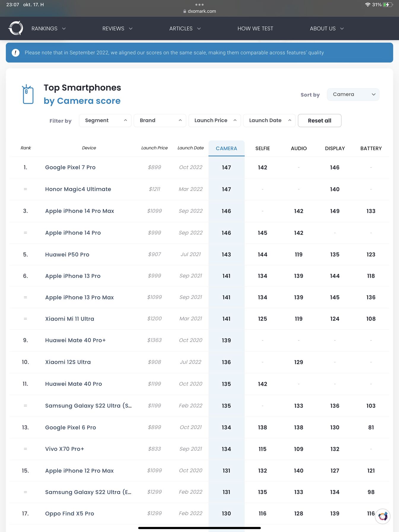Expand the ABOUT US chevron arrow
Screen dimensions: 399x532
click(342, 28)
